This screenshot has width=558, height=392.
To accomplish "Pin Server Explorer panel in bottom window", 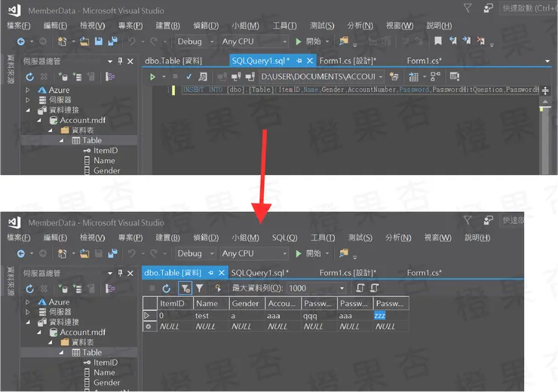I will pos(121,273).
